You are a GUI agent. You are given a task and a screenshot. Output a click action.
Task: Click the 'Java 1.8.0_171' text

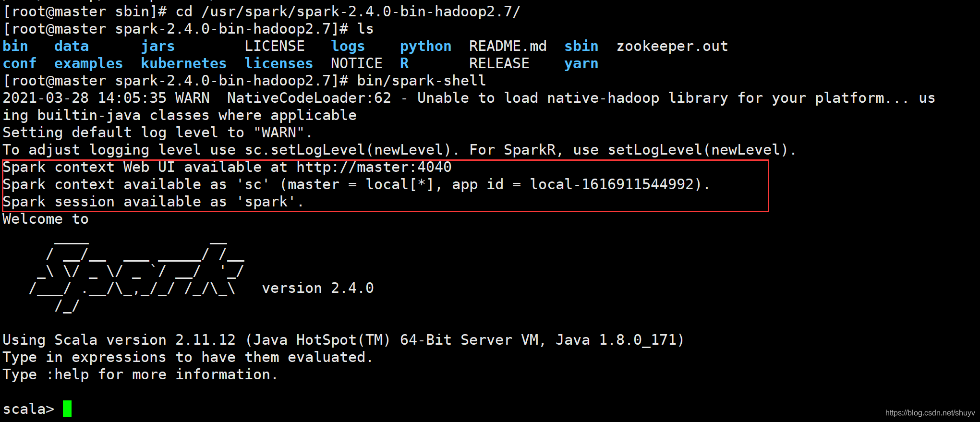click(x=616, y=340)
